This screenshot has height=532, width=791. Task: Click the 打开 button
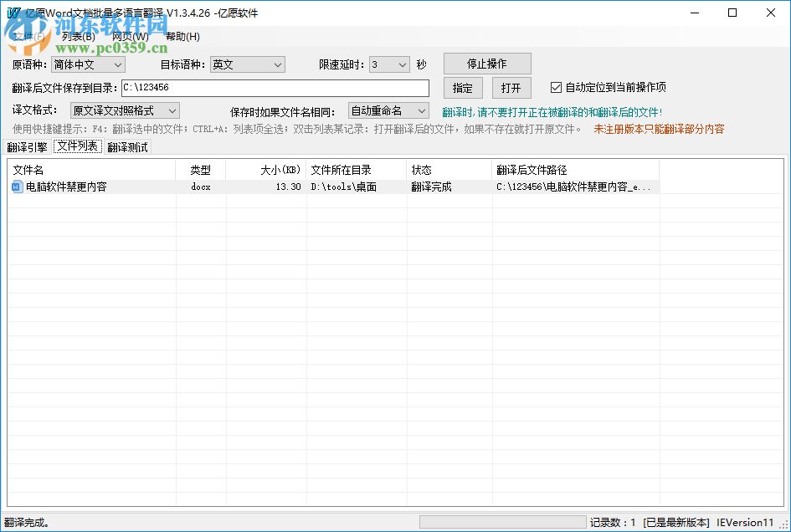pos(511,87)
